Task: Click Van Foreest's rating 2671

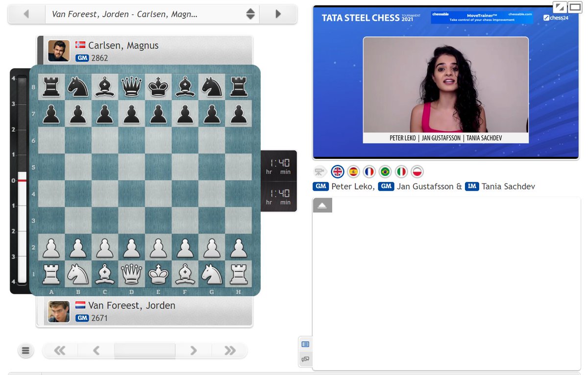Action: [99, 318]
